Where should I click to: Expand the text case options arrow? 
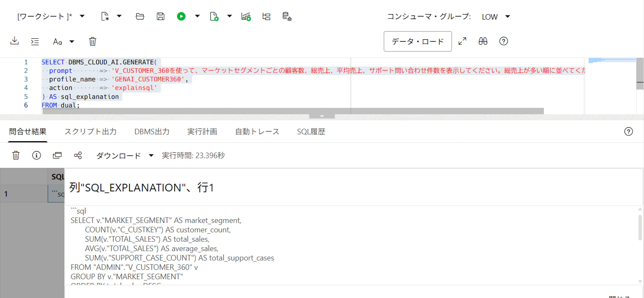tap(72, 41)
